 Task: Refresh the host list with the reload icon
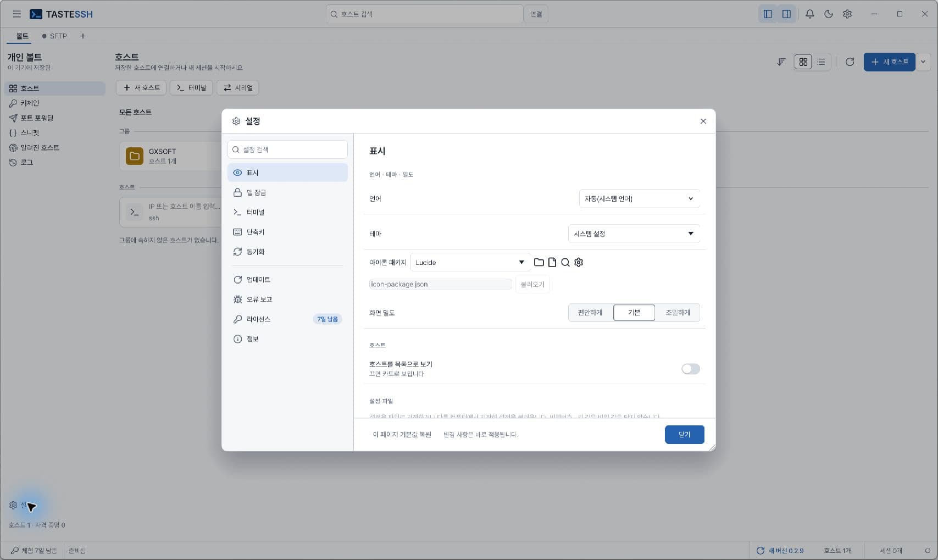coord(850,62)
